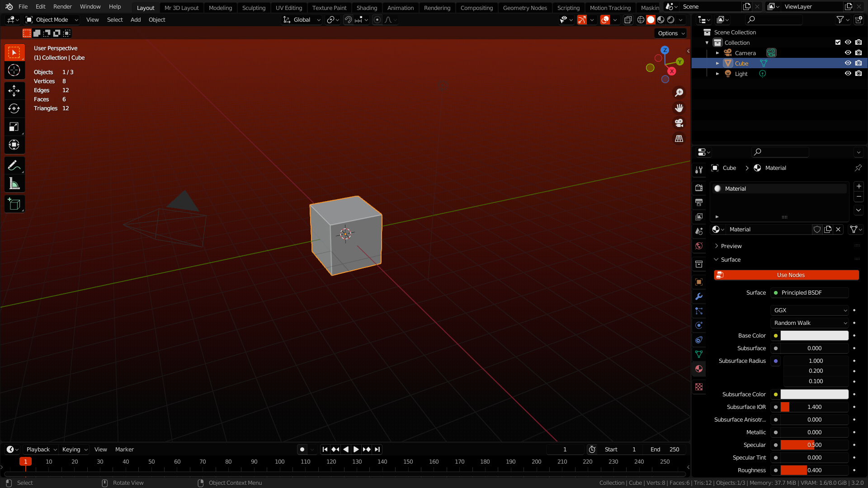
Task: Expand the Camera item in the outliner
Action: click(717, 52)
